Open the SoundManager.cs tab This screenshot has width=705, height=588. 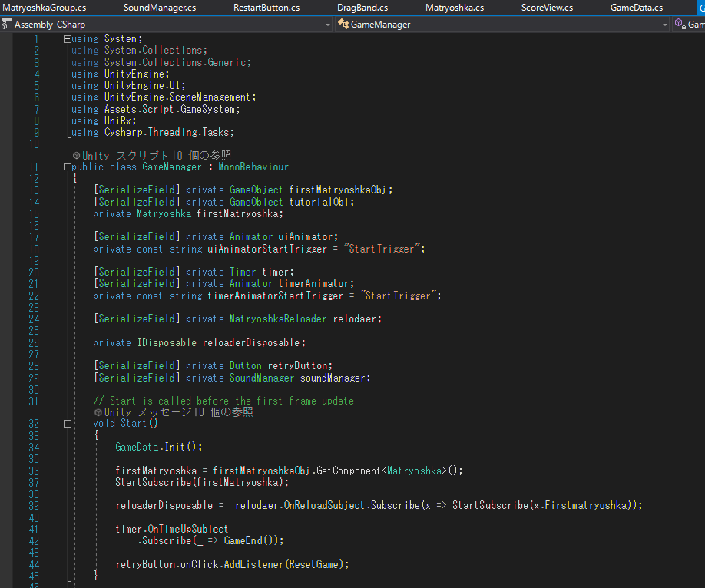(160, 8)
